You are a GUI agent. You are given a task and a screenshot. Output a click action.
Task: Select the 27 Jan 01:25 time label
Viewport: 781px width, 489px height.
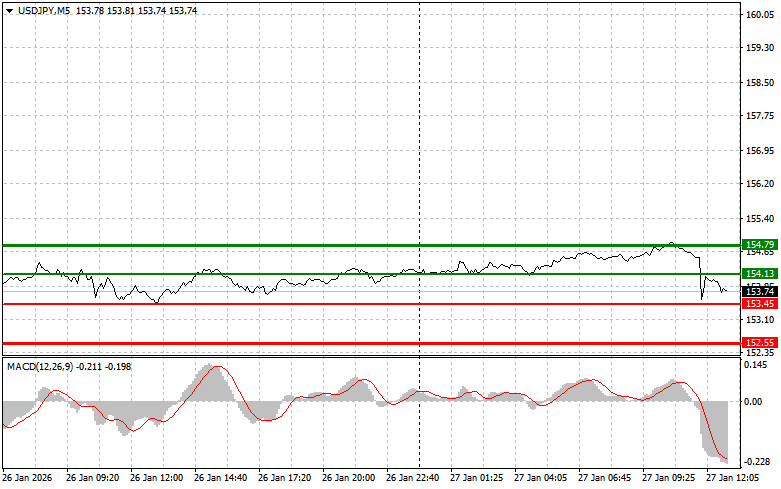477,478
